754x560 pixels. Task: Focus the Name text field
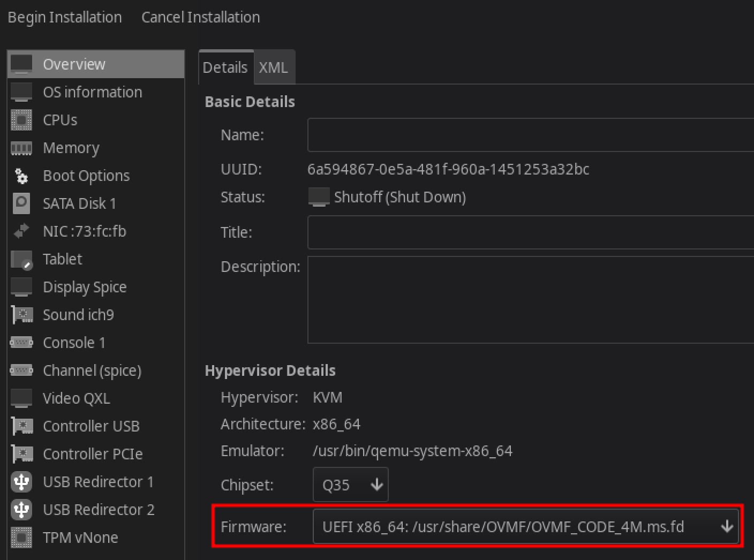coord(530,135)
